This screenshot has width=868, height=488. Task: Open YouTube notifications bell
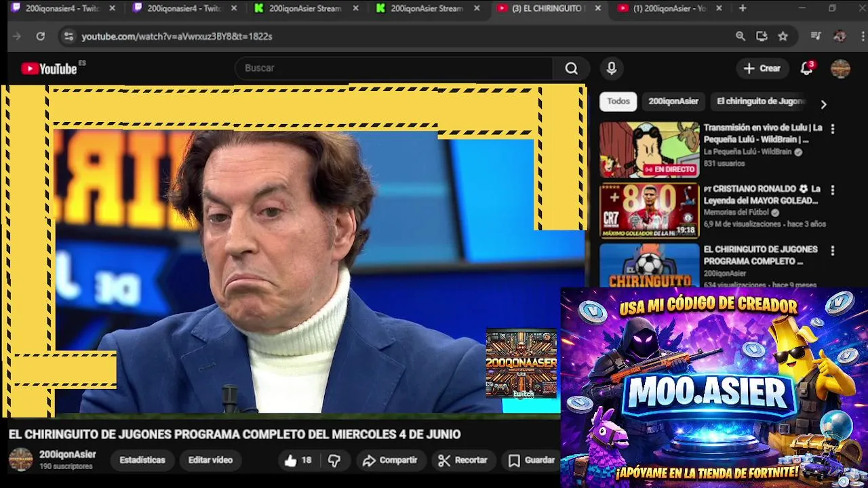tap(807, 68)
